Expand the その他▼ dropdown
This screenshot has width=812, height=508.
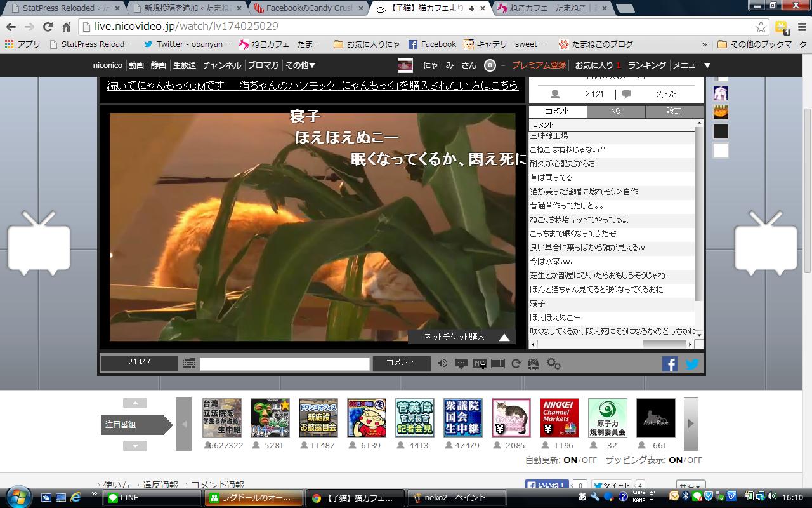(x=301, y=65)
